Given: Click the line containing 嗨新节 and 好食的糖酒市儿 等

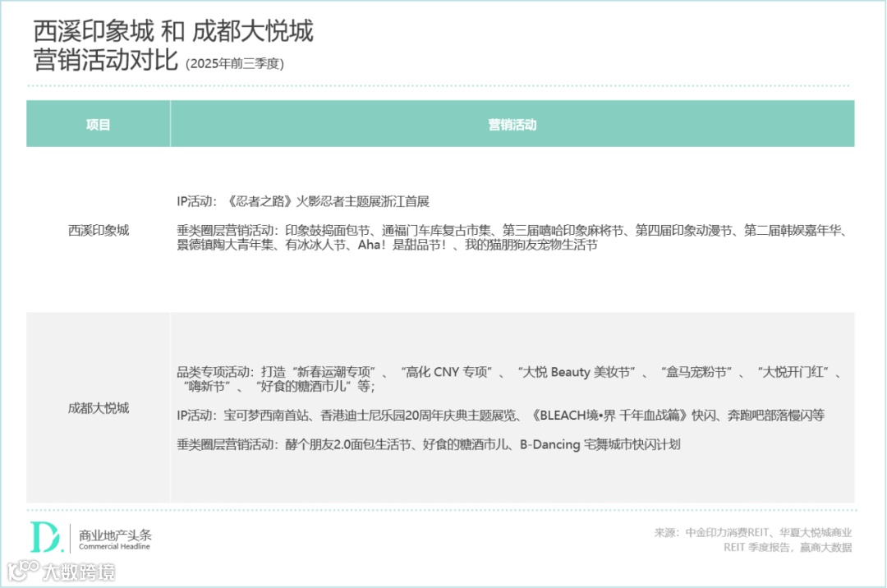Looking at the screenshot, I should [278, 386].
